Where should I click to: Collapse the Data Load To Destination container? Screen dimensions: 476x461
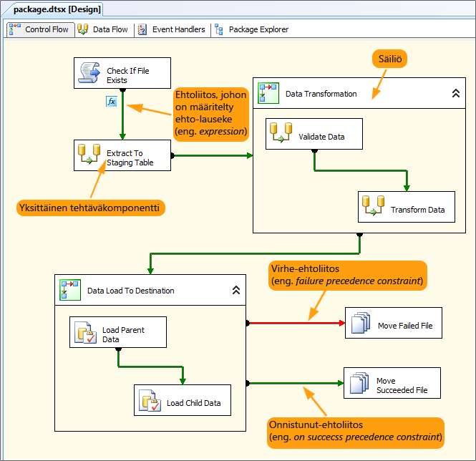[x=236, y=290]
